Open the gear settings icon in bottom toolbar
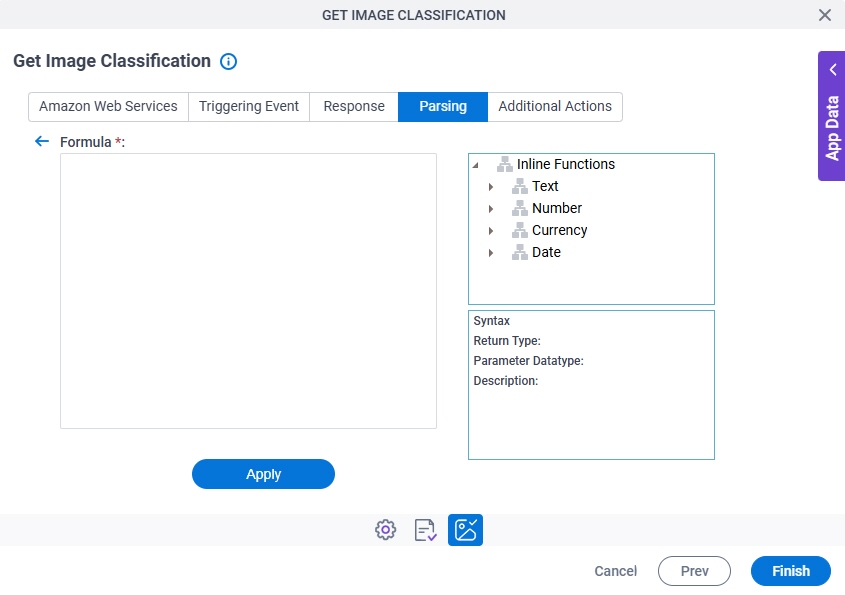The height and width of the screenshot is (595, 845). 385,530
